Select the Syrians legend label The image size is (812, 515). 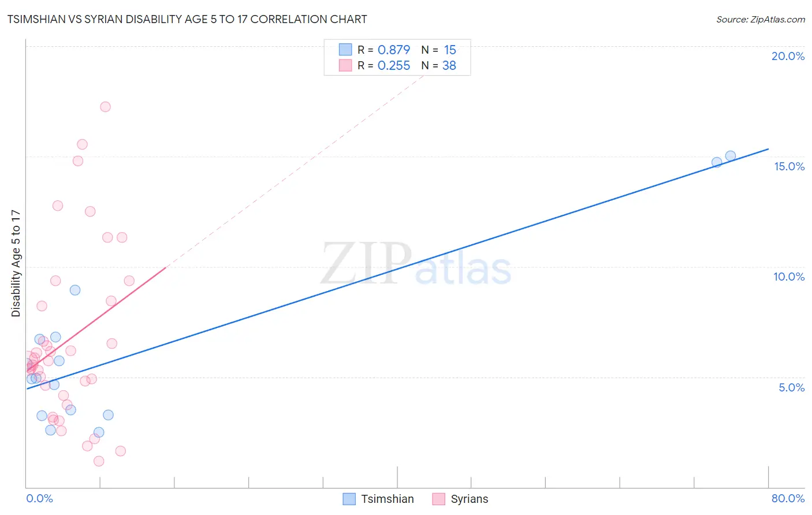click(470, 499)
